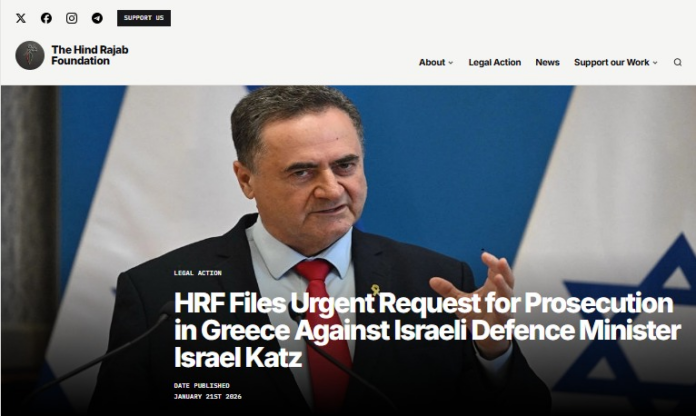This screenshot has height=416, width=696.
Task: Open the Facebook page icon
Action: click(x=46, y=18)
